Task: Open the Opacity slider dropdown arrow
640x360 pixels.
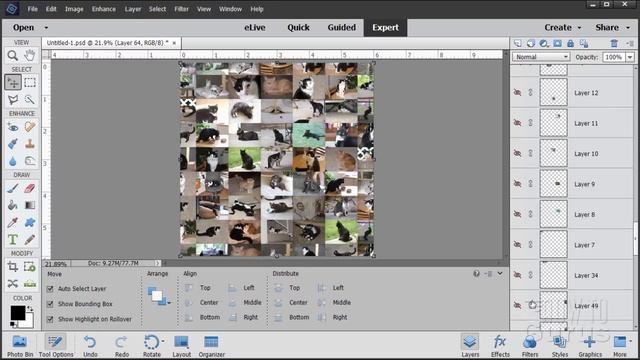Action: point(630,57)
